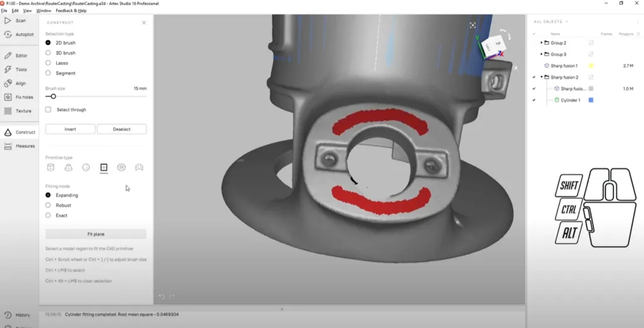Toggle the visibility checkmark for the Sharp fusion 2 group

(534, 77)
